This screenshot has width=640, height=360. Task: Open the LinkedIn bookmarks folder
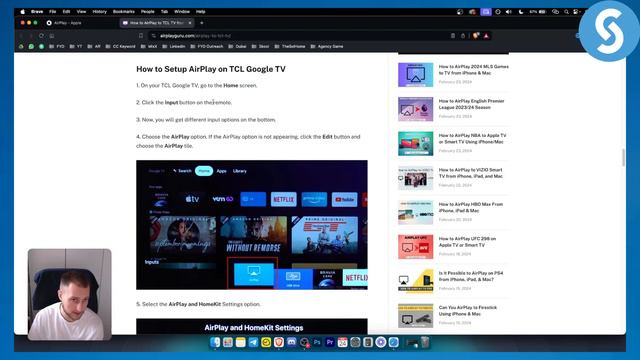tap(174, 47)
